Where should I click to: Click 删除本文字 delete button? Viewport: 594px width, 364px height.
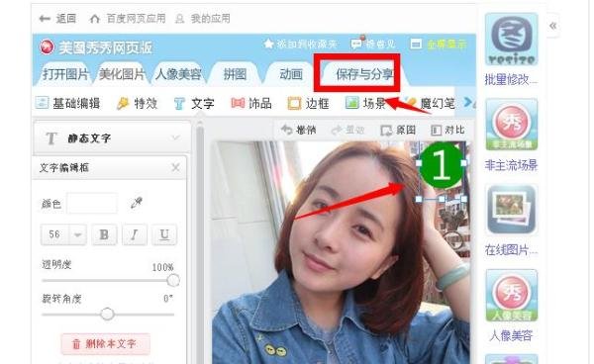coord(105,344)
